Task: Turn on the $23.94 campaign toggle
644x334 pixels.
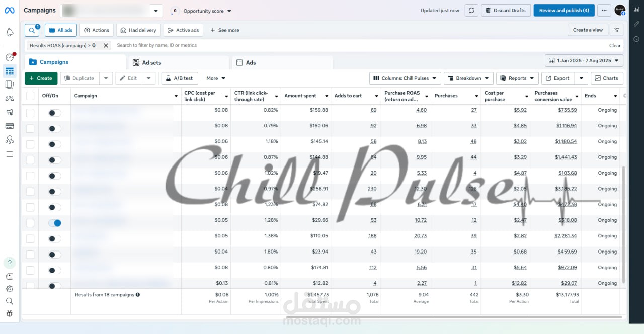Action: tap(55, 255)
